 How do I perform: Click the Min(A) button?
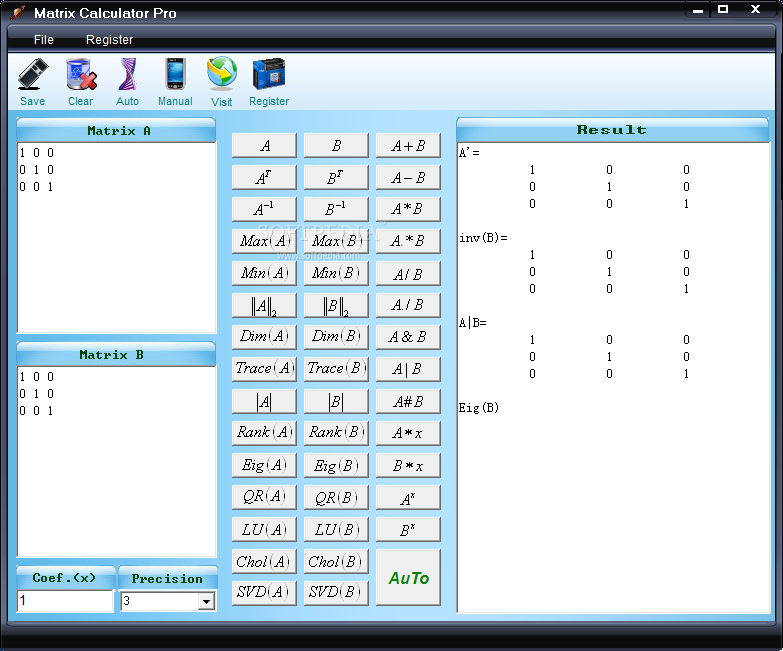tap(264, 273)
